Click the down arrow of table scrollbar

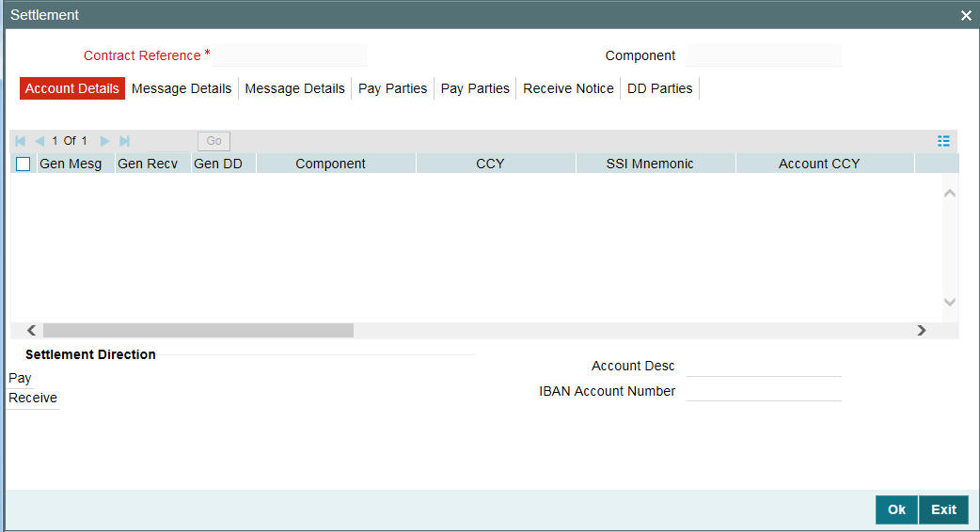949,303
